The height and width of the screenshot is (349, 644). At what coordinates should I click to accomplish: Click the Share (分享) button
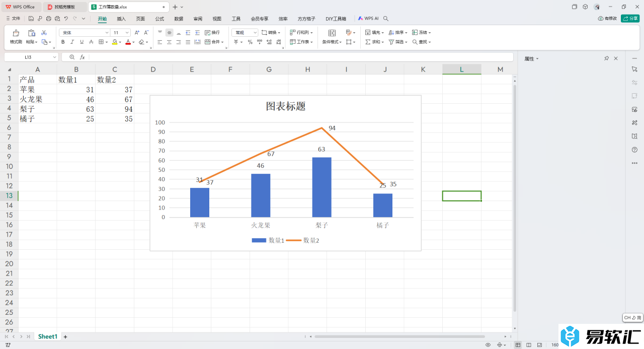pos(630,19)
